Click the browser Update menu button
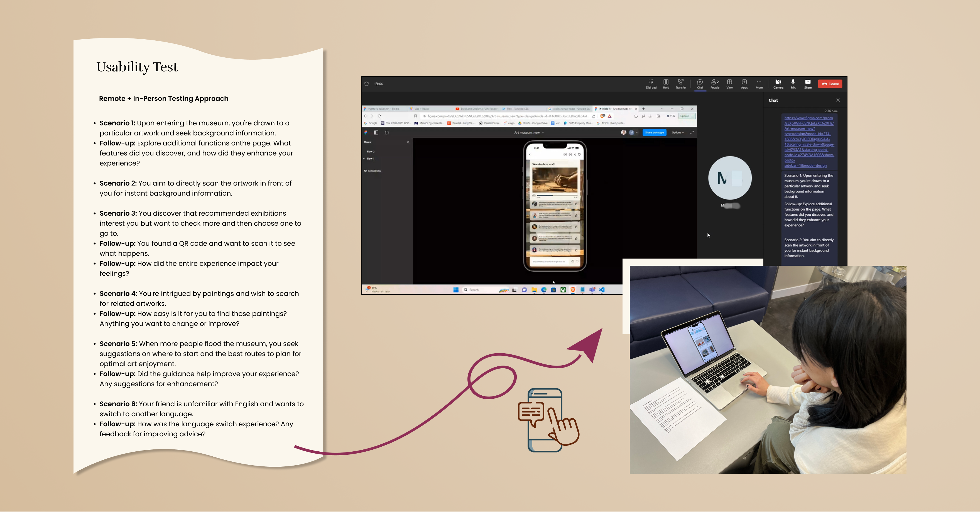The height and width of the screenshot is (516, 980). [x=687, y=116]
